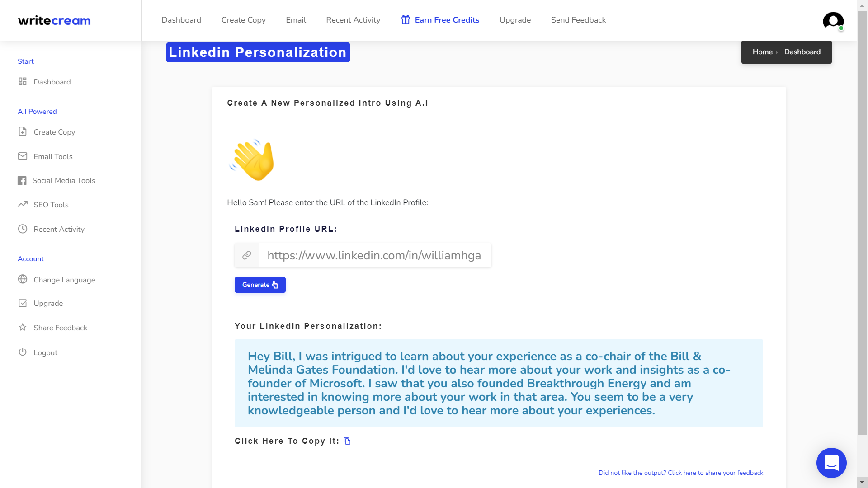Click the feedback link below output box
This screenshot has height=488, width=868.
pos(680,473)
